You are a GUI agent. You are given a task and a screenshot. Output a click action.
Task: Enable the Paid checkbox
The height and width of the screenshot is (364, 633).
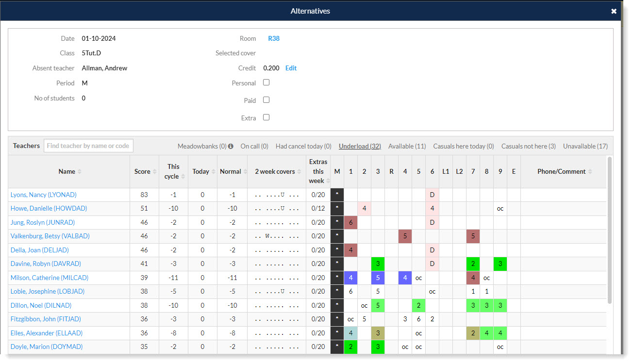coord(266,100)
